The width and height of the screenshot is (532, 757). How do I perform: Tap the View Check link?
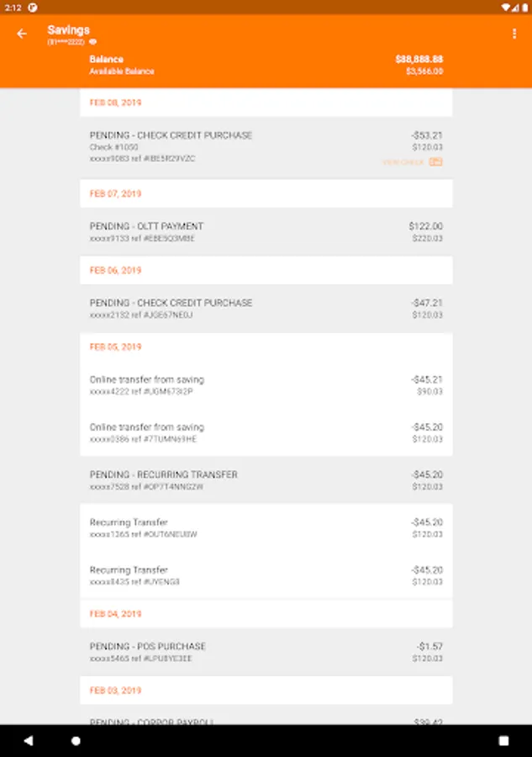(x=404, y=161)
